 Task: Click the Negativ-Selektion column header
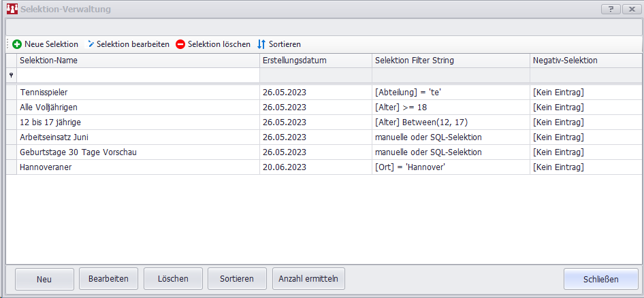click(x=585, y=61)
